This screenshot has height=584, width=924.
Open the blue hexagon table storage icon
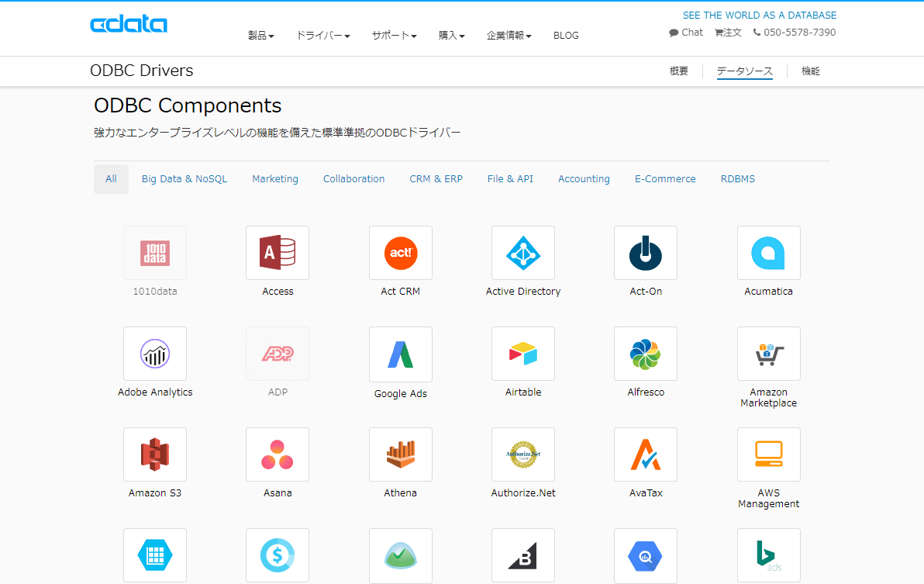tap(155, 555)
